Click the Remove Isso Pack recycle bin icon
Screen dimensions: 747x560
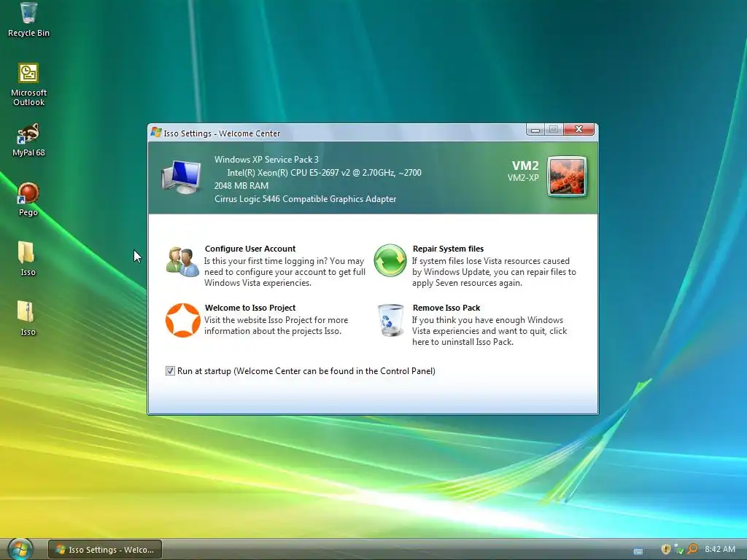point(391,320)
